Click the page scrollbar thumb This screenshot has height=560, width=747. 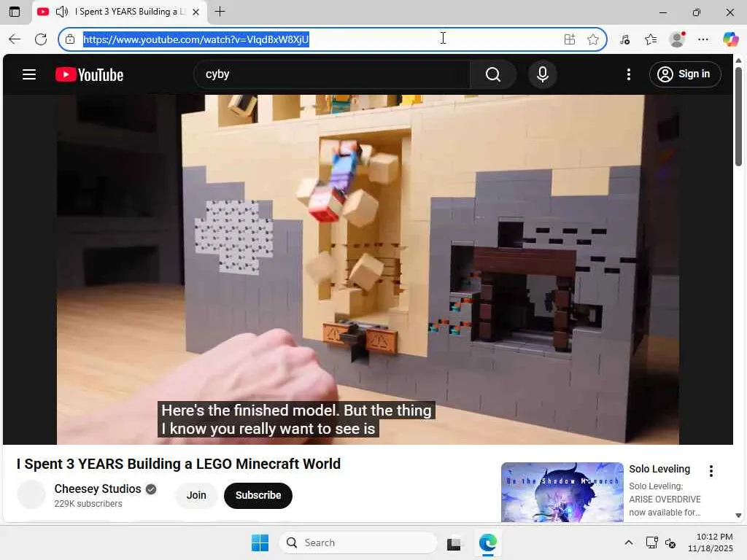coord(738,116)
